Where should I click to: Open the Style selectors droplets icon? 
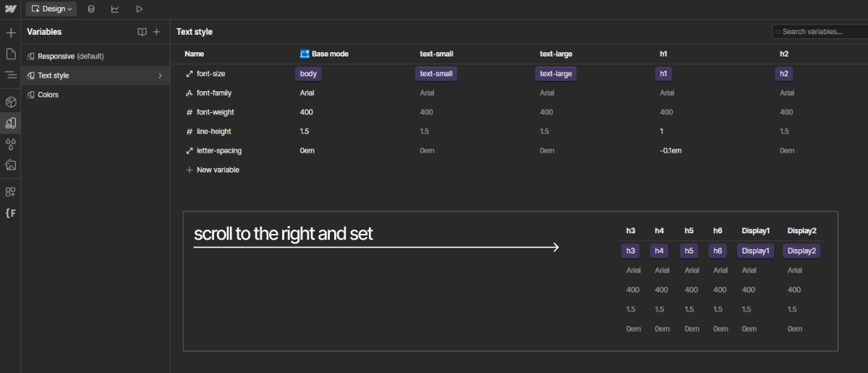point(11,144)
